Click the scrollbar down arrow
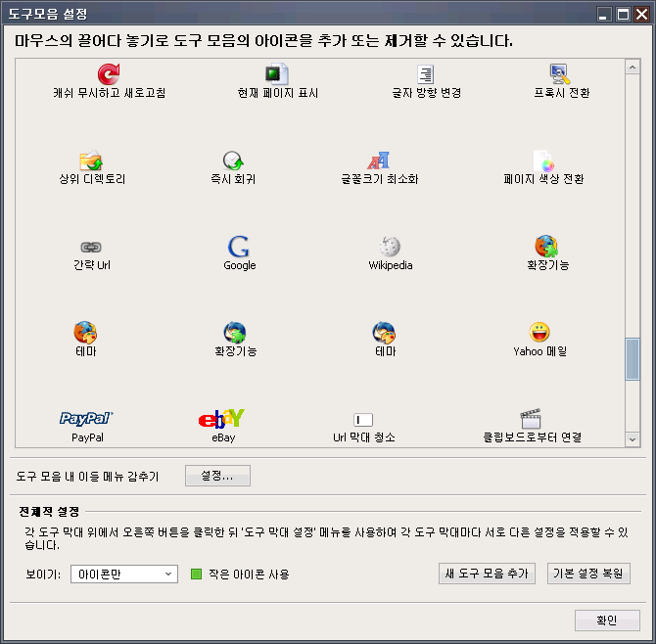The image size is (656, 644). [x=633, y=439]
